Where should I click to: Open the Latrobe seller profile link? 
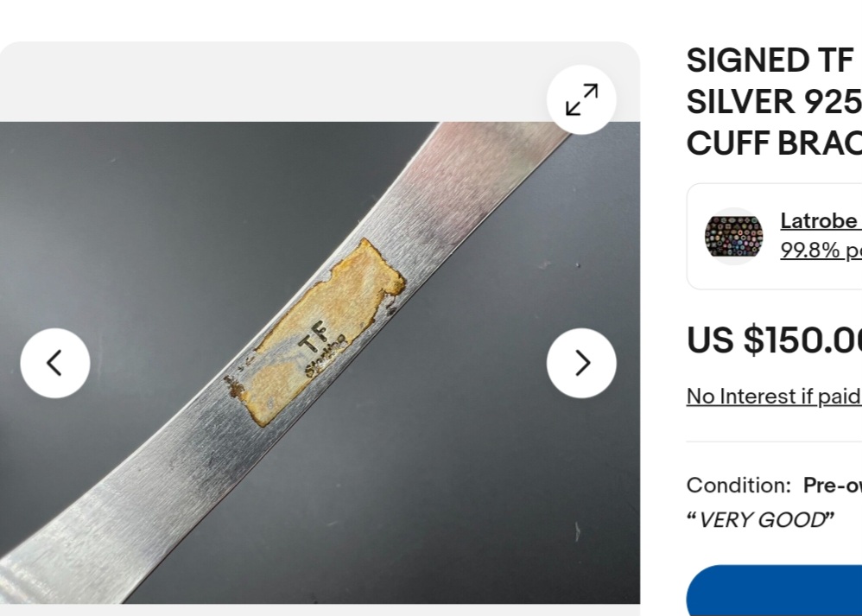pos(821,221)
